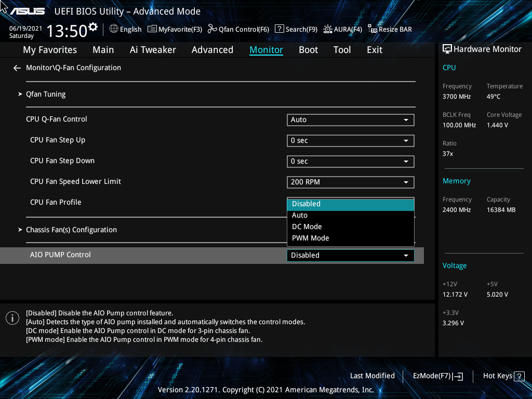This screenshot has width=532, height=399.
Task: Click the back arrow to return to Monitor
Action: click(x=17, y=68)
